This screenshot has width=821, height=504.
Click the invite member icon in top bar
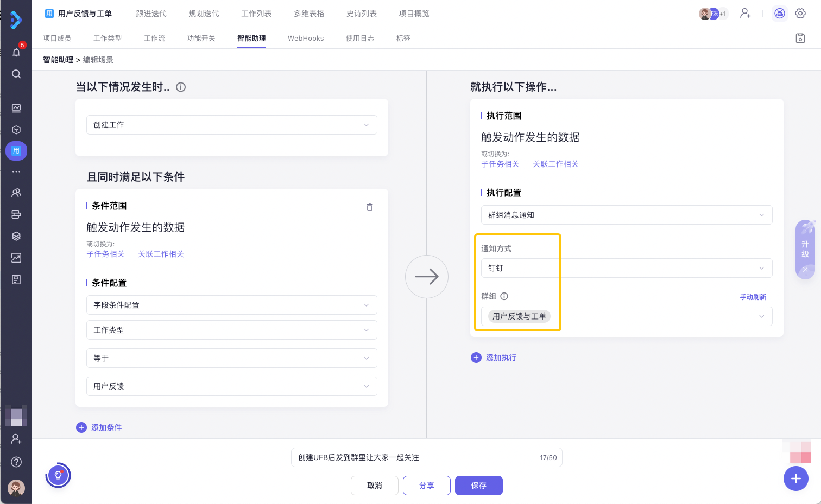point(745,13)
